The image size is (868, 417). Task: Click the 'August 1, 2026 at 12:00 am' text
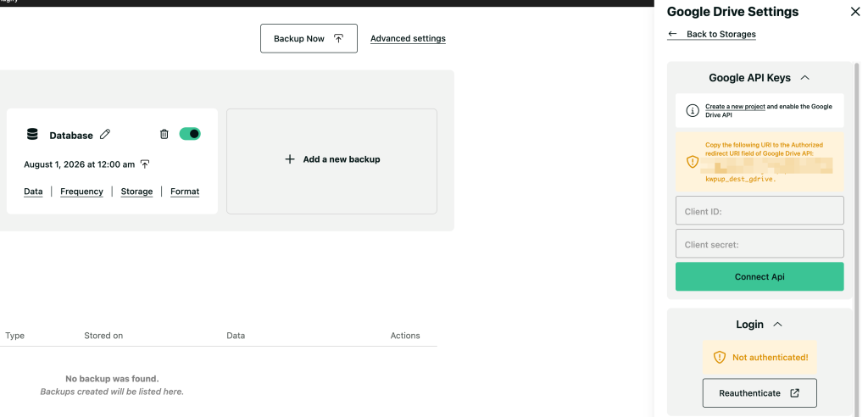[79, 164]
